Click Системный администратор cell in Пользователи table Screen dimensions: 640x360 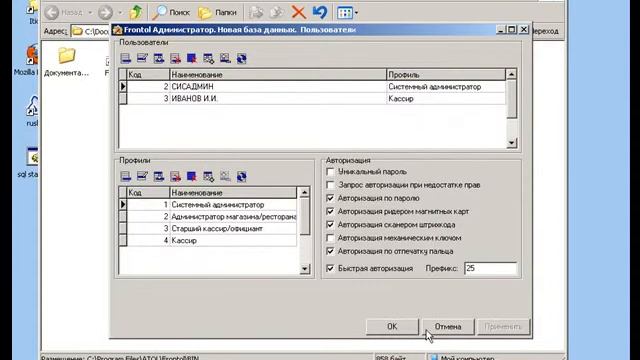coord(446,87)
